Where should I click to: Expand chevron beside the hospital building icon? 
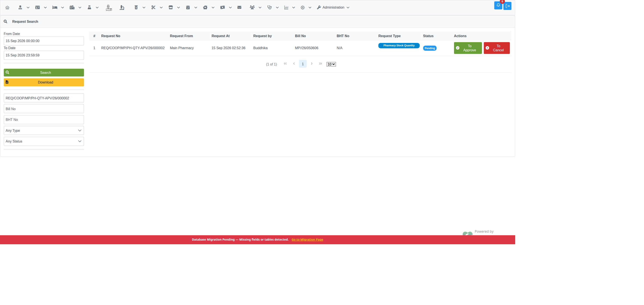click(x=80, y=8)
